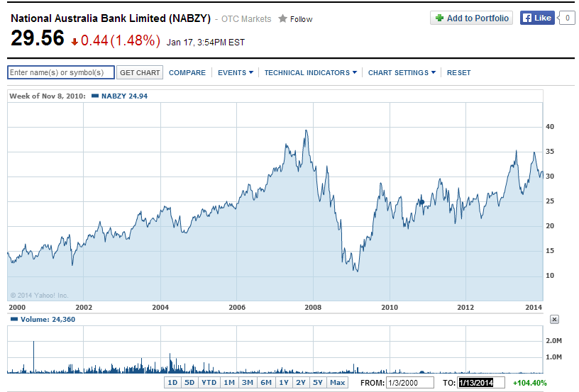
Task: Click the National Australia Bank Limited (NABZY) title
Action: (x=111, y=18)
